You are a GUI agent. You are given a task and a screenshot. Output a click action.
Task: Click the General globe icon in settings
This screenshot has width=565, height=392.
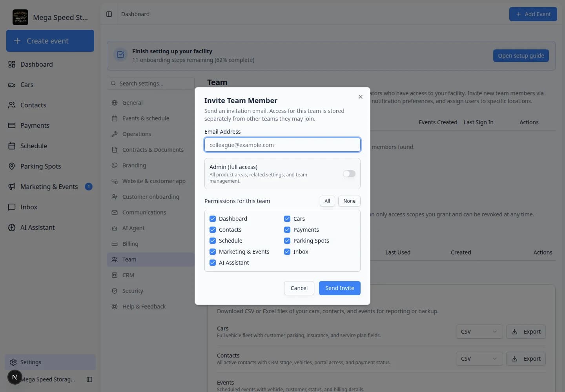(x=115, y=103)
